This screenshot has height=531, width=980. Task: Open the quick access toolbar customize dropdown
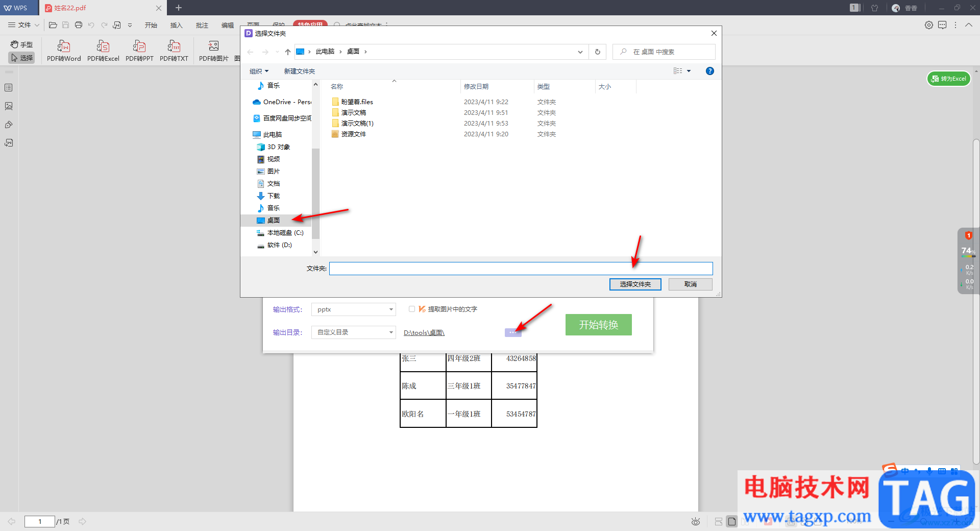coord(130,25)
